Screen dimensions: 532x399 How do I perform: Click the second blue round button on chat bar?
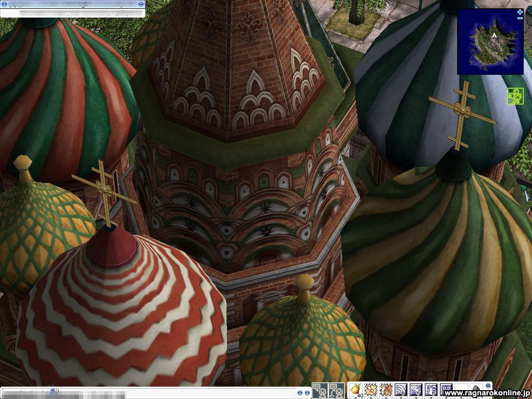307,393
